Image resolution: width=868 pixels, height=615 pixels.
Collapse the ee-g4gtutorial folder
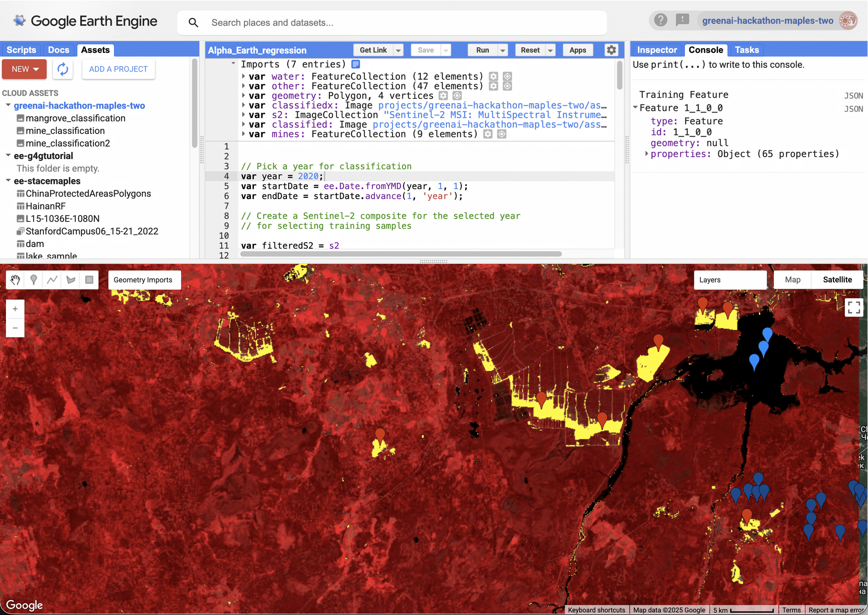pos(8,155)
